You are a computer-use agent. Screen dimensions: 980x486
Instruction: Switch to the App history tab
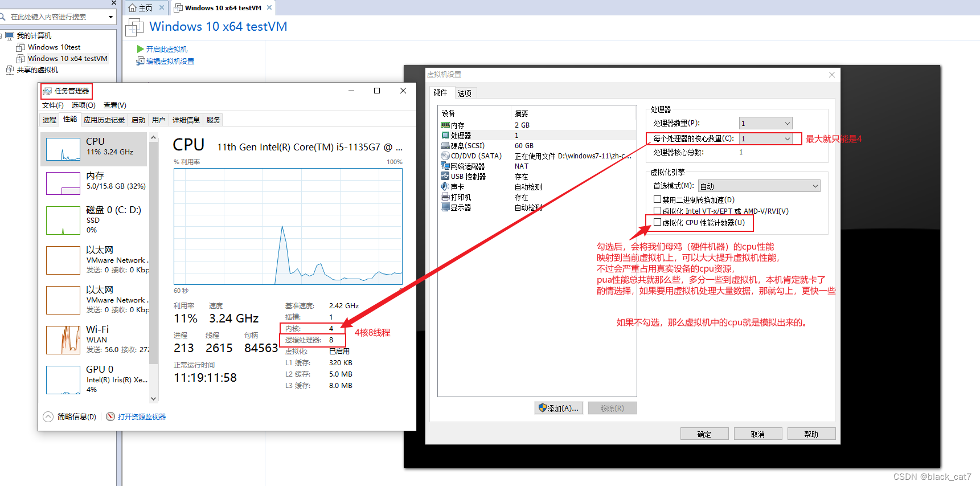pyautogui.click(x=104, y=120)
